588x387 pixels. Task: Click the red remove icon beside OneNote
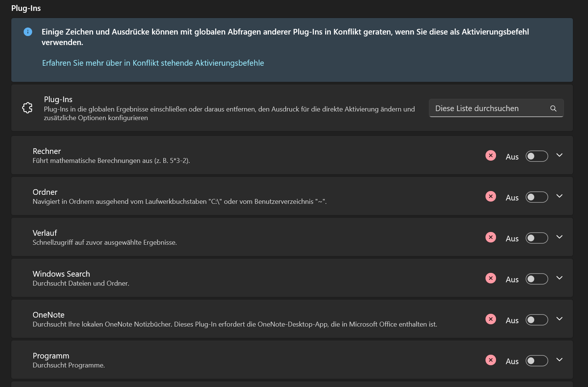coord(490,319)
